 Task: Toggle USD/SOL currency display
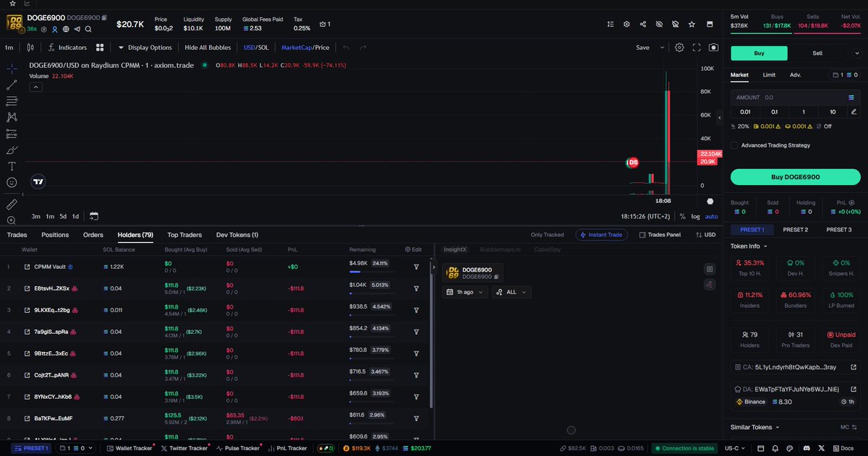click(256, 48)
